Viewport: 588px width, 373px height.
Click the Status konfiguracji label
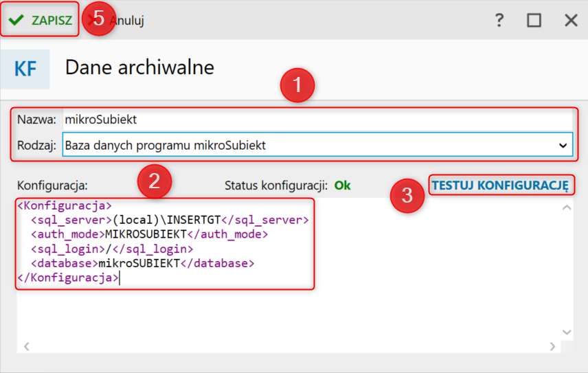point(276,185)
